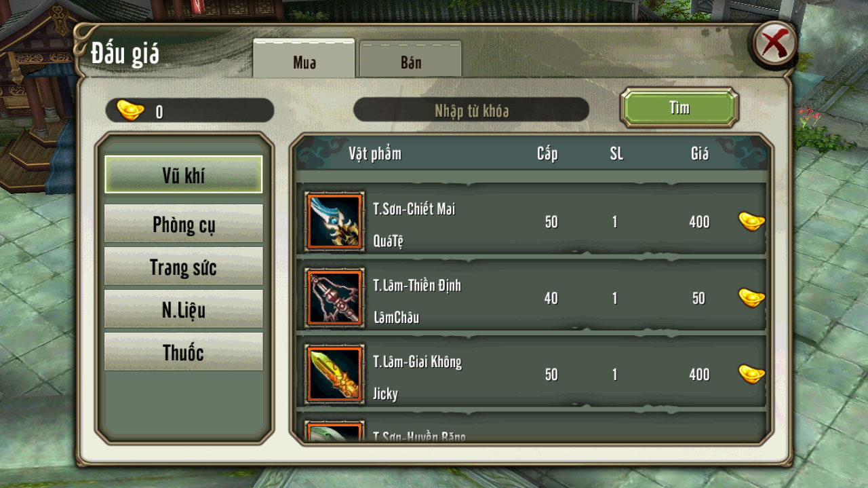
Task: Select the Trang sức category
Action: 183,266
